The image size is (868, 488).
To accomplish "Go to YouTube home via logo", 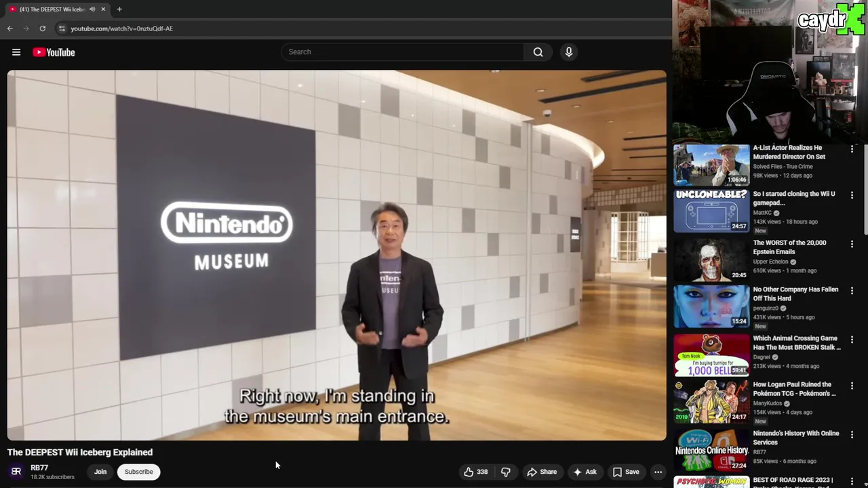I will tap(54, 52).
